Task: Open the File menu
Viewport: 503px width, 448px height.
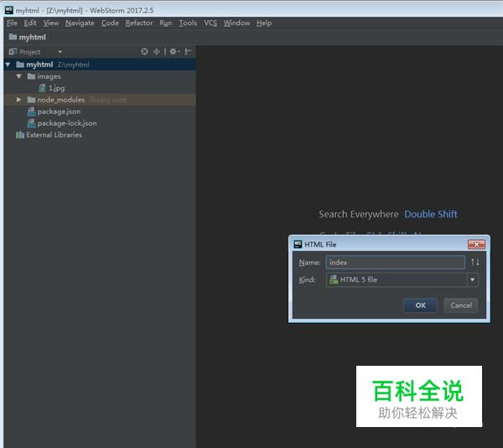Action: tap(13, 23)
